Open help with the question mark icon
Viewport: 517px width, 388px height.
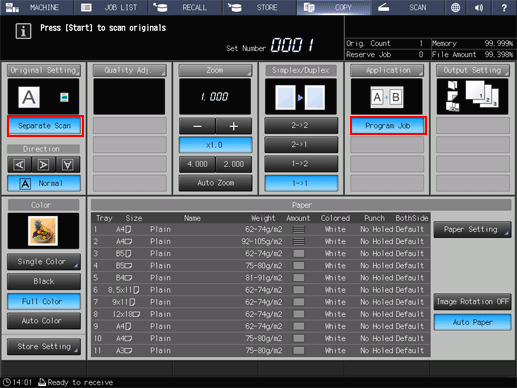click(x=504, y=7)
